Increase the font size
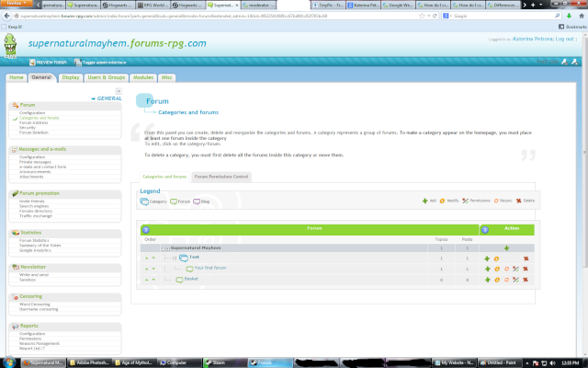The image size is (588, 368). click(x=574, y=62)
